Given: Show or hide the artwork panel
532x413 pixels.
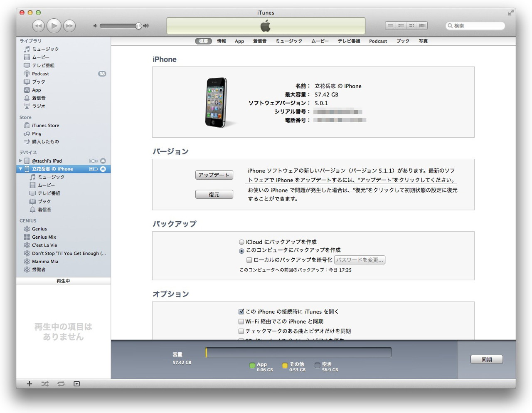Looking at the screenshot, I should click(x=77, y=384).
